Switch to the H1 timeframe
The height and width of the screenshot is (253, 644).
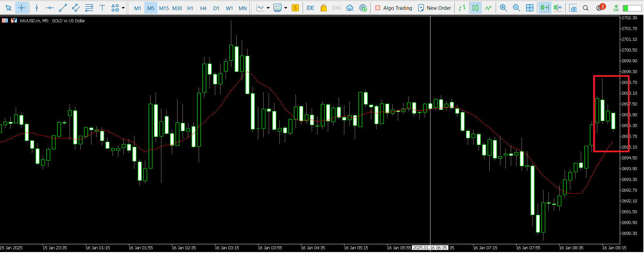point(190,8)
